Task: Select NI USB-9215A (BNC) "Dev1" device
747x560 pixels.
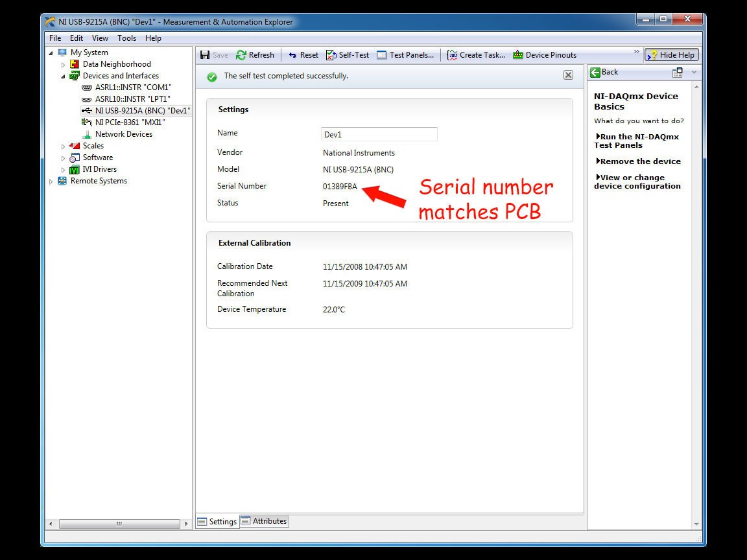Action: tap(136, 110)
